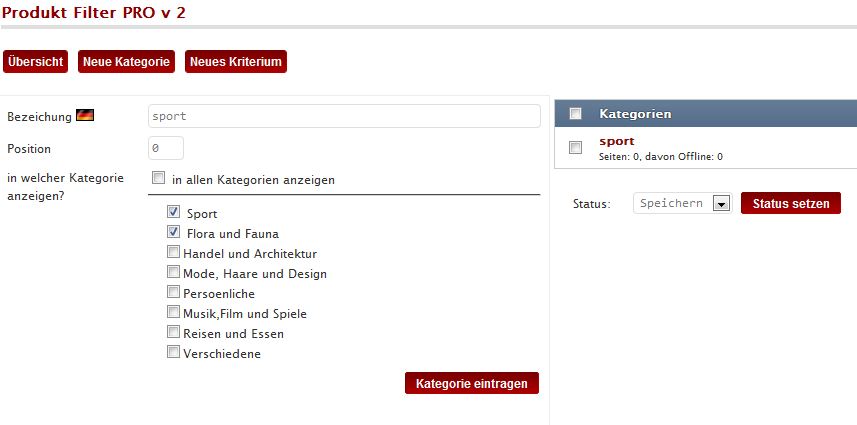The height and width of the screenshot is (425, 857).
Task: Click the Position number field
Action: tap(166, 148)
